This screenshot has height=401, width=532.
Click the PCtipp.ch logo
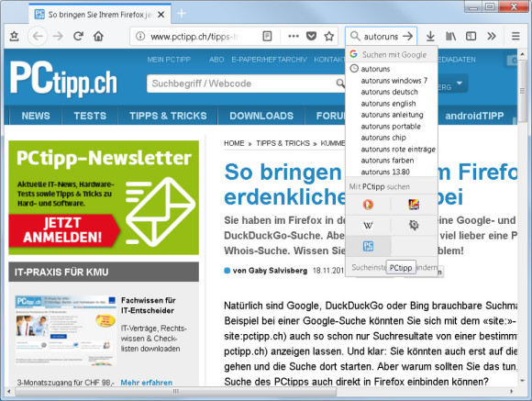tap(63, 79)
